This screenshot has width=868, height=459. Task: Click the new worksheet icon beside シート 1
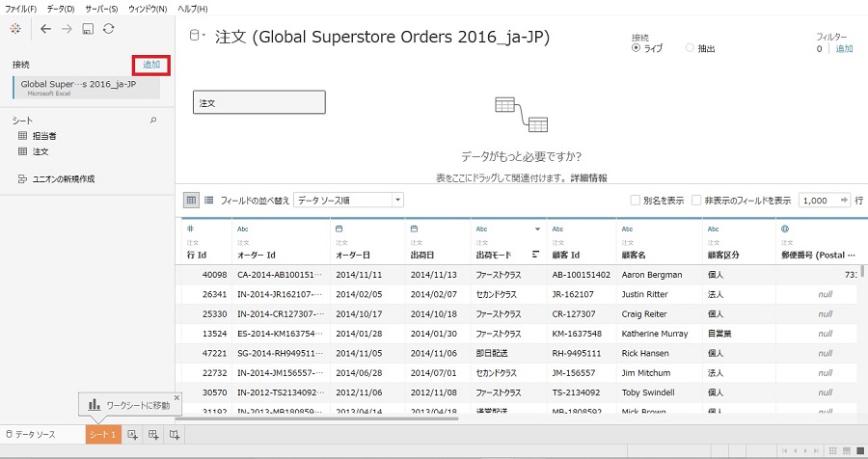tap(131, 436)
